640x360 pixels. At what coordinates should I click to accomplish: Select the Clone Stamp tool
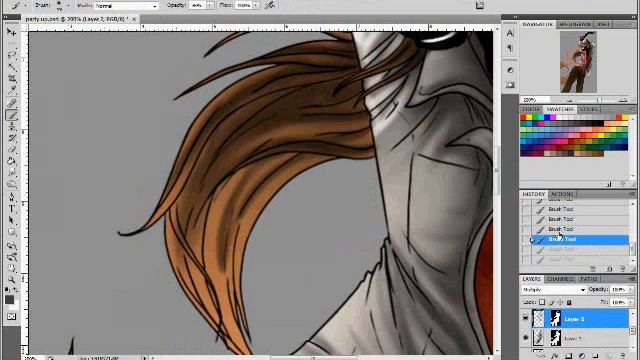11,127
